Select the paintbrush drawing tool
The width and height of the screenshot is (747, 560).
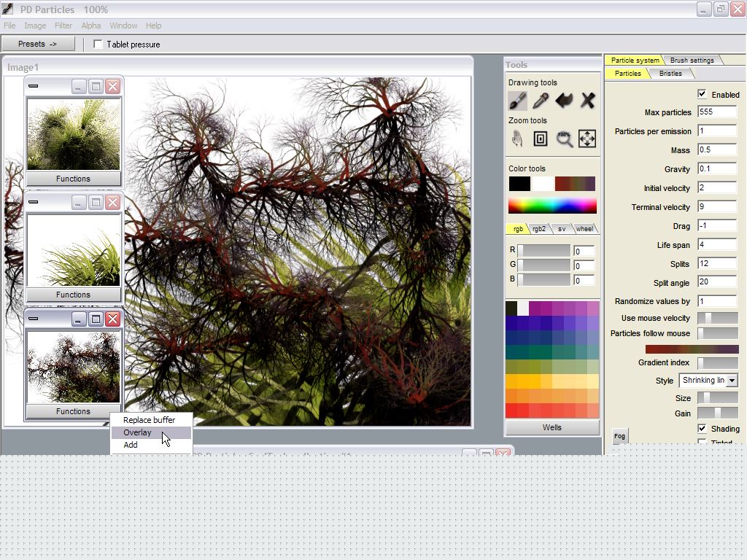[517, 101]
